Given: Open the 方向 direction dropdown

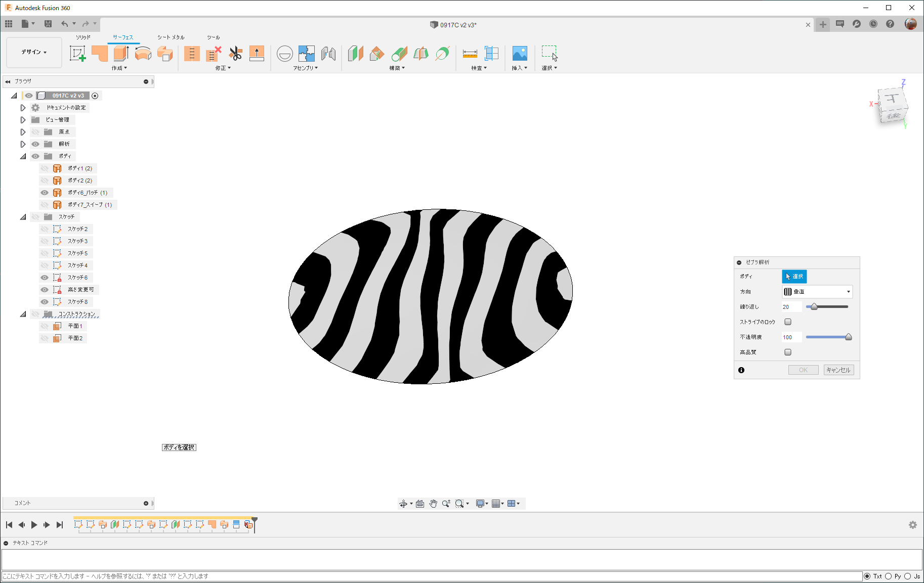Looking at the screenshot, I should point(817,292).
